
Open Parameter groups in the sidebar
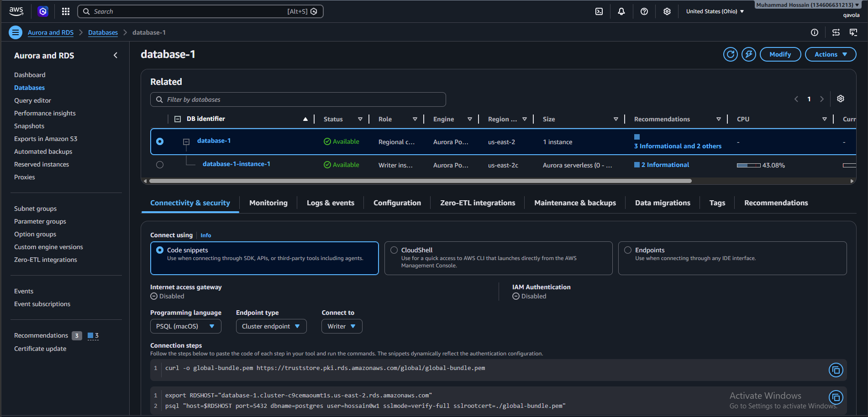pos(40,221)
